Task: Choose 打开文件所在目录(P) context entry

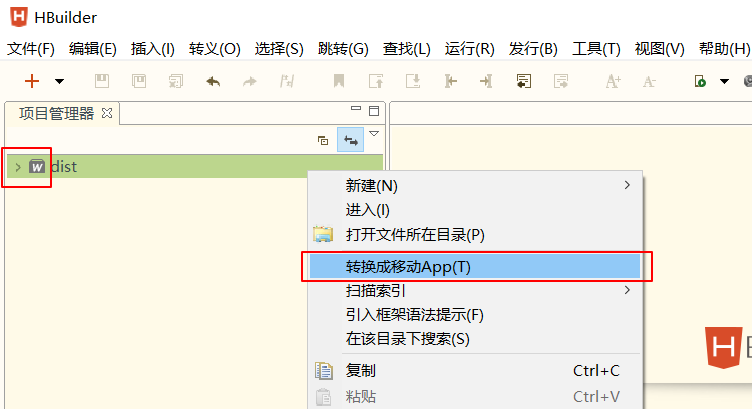Action: tap(475, 234)
